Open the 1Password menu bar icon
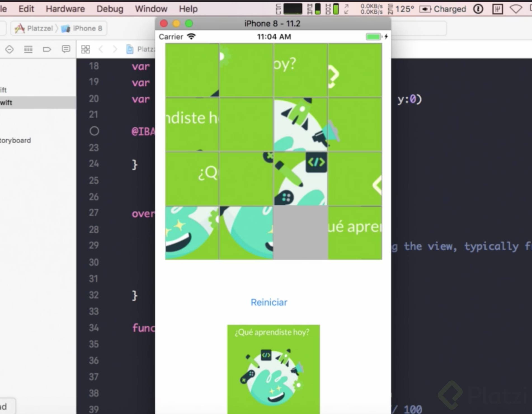Screen dimensions: 532x414 pyautogui.click(x=478, y=9)
